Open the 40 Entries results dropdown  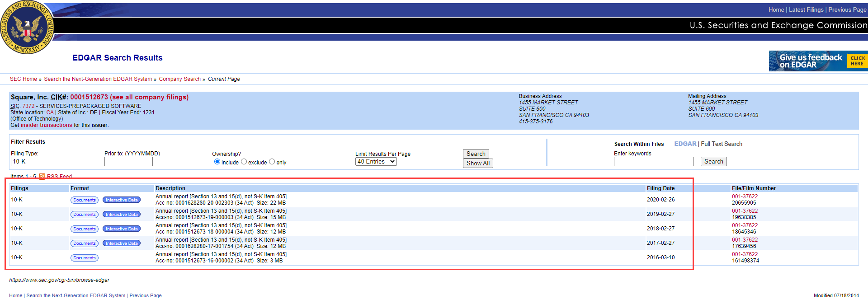click(x=376, y=162)
